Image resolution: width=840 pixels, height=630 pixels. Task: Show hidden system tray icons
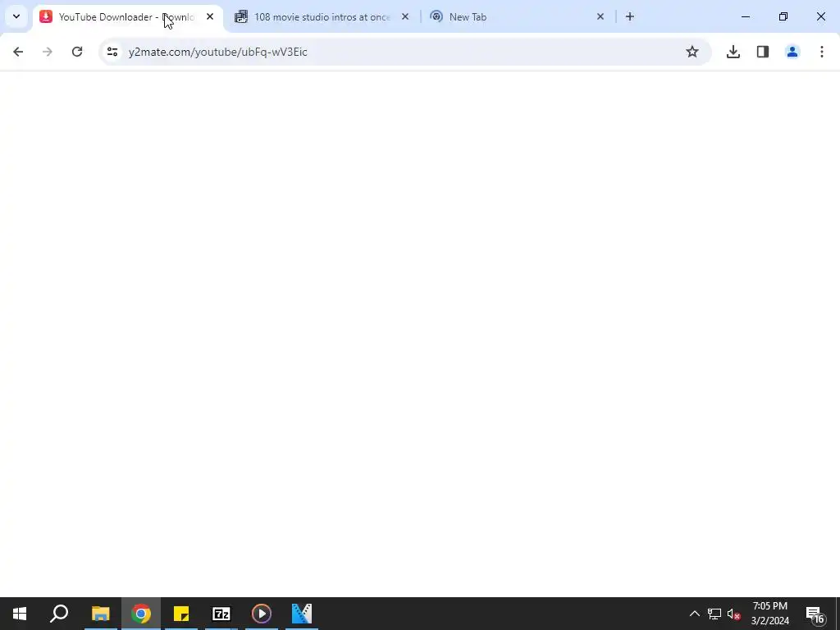694,614
